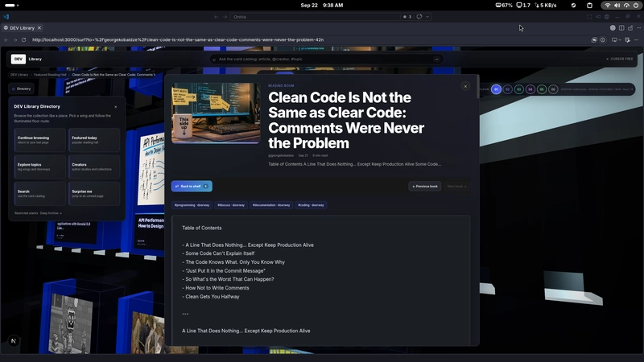This screenshot has width=644, height=362.
Task: Click the Search card in the directory
Action: tap(39, 193)
